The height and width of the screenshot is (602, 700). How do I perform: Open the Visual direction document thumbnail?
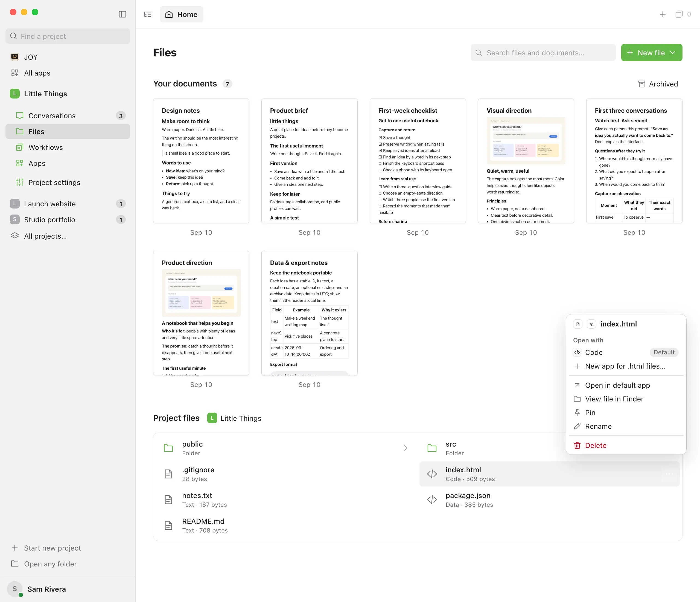click(x=526, y=161)
